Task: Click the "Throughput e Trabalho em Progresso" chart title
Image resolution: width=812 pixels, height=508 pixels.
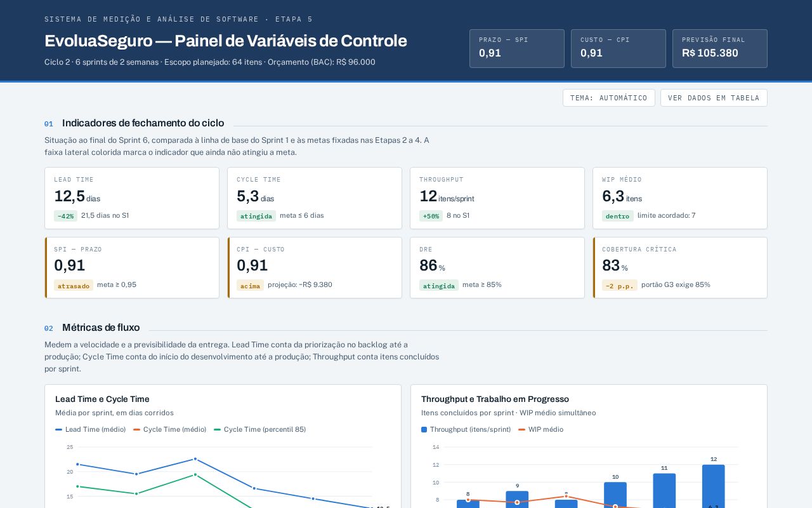Action: click(x=495, y=399)
